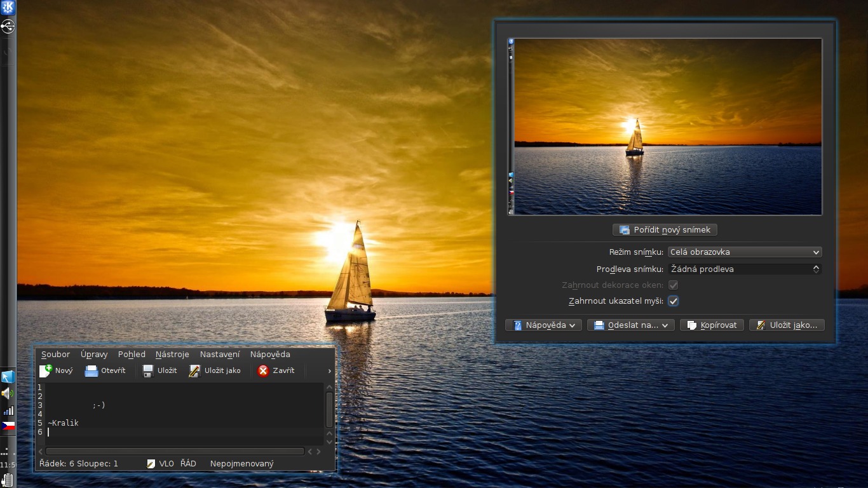This screenshot has width=868, height=488.
Task: Open the Odeslat na... dropdown
Action: pyautogui.click(x=630, y=325)
